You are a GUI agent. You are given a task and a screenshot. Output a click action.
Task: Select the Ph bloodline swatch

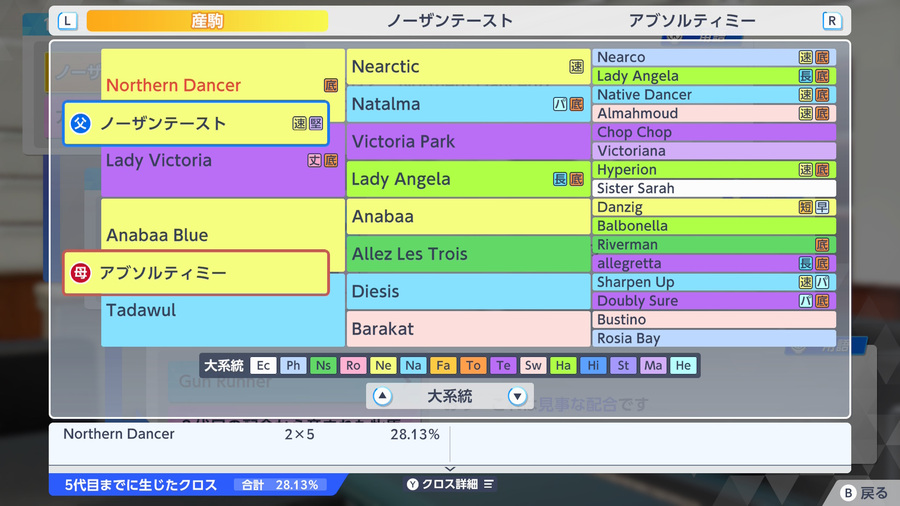(x=293, y=365)
